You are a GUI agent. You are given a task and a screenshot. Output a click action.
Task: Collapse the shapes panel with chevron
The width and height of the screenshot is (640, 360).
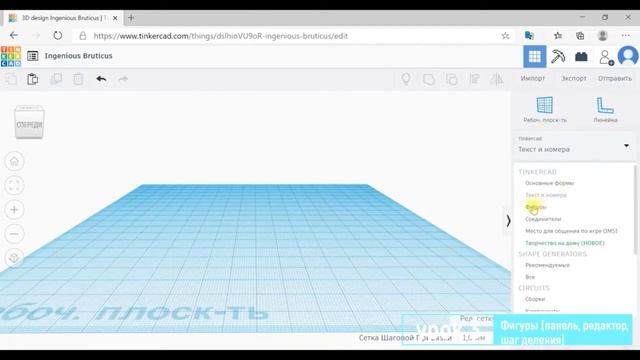[x=508, y=221]
